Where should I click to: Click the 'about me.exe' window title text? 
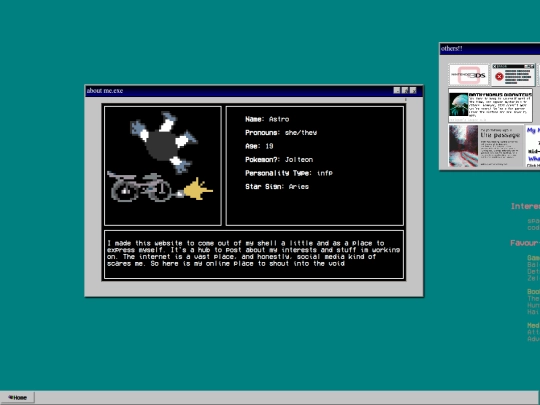pos(105,91)
